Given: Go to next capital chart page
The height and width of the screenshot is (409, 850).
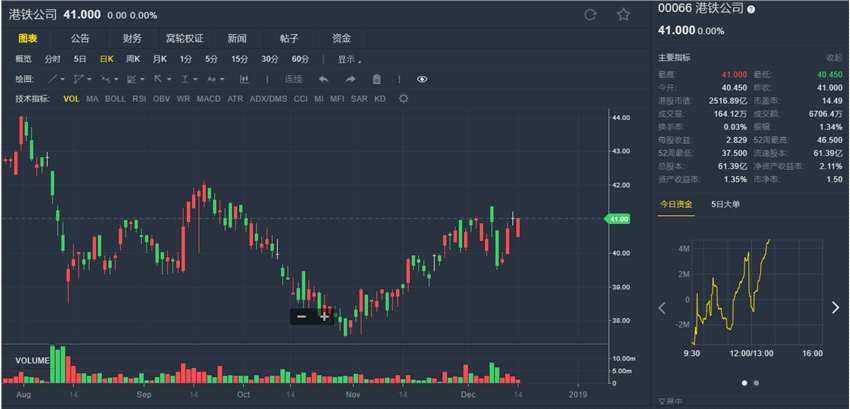Looking at the screenshot, I should (x=835, y=308).
